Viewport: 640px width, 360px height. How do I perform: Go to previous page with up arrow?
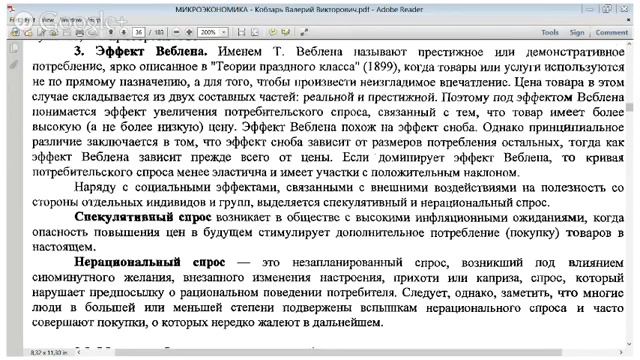tap(111, 32)
